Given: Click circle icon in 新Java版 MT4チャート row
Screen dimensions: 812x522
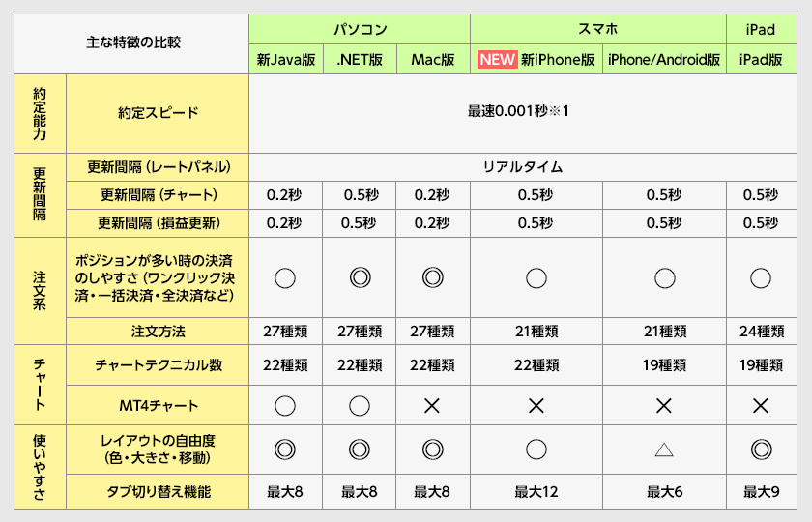Looking at the screenshot, I should [285, 406].
